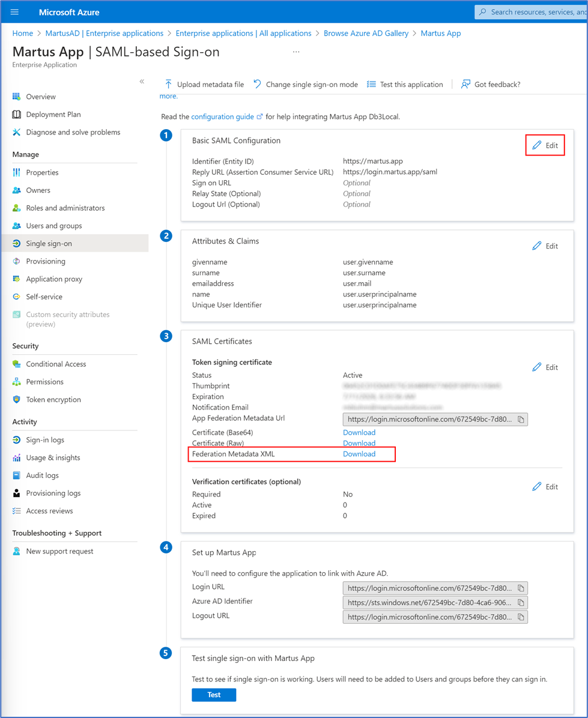Click the Self-service icon
The width and height of the screenshot is (588, 718).
click(x=16, y=297)
